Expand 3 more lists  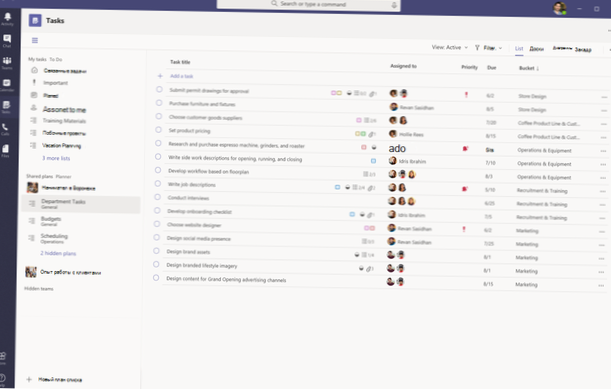[x=56, y=158]
